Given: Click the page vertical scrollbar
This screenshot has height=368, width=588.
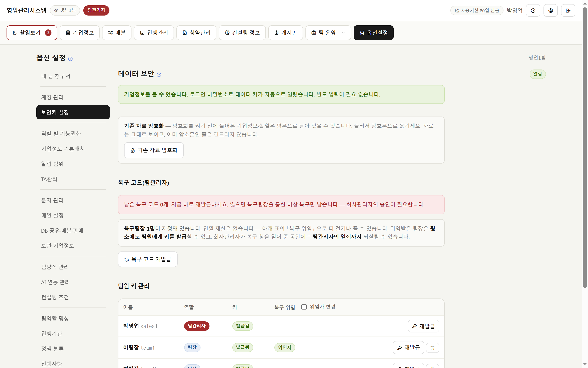Looking at the screenshot, I should coord(585,147).
